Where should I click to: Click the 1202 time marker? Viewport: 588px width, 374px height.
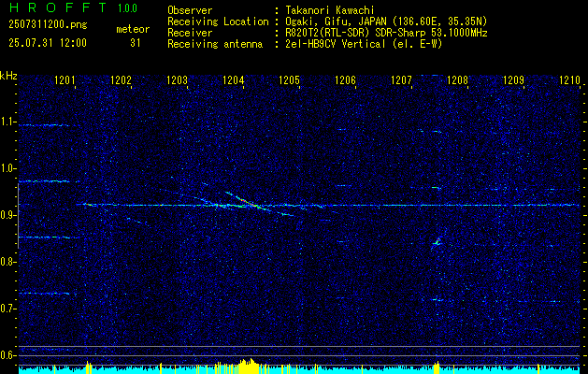tap(122, 80)
